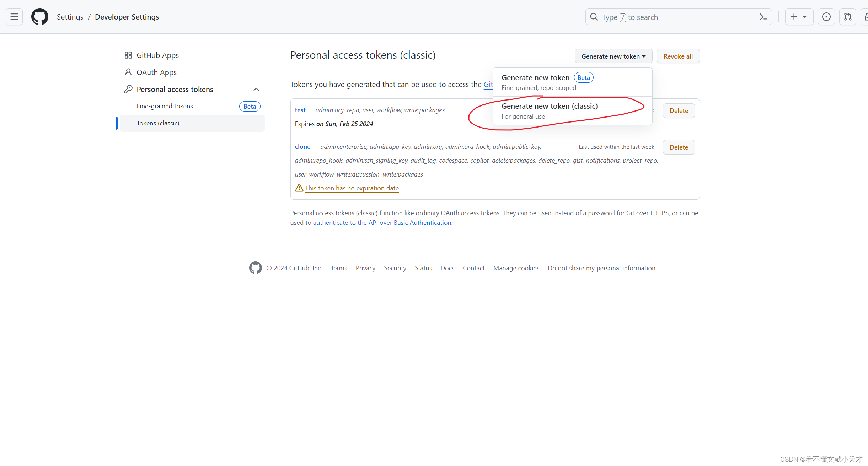Open the test token link

coord(300,110)
